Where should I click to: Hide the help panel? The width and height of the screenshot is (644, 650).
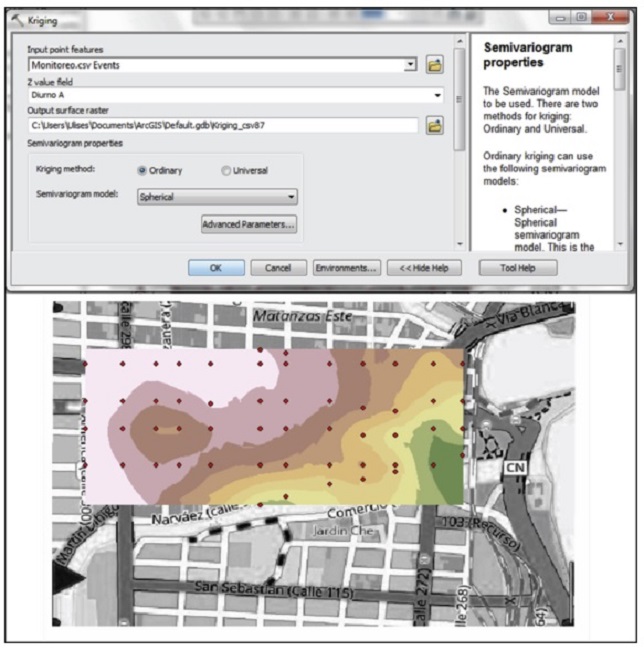(x=424, y=268)
